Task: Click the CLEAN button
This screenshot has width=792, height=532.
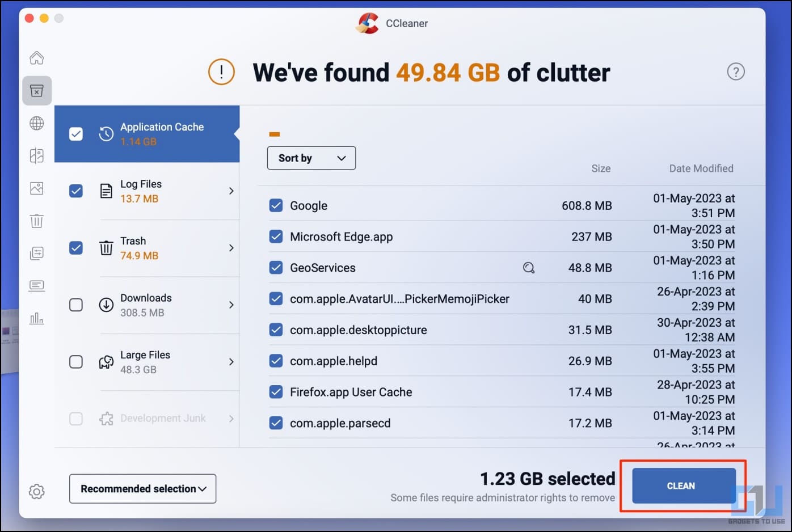Action: [684, 485]
